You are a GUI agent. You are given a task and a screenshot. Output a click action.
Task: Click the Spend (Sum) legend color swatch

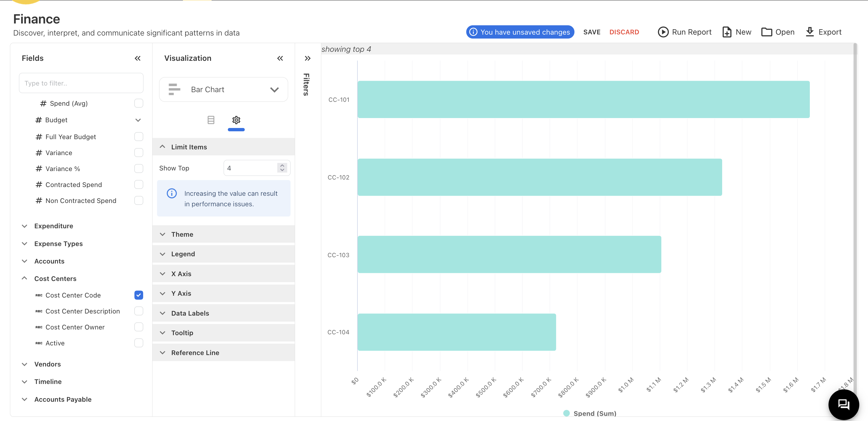coord(566,413)
